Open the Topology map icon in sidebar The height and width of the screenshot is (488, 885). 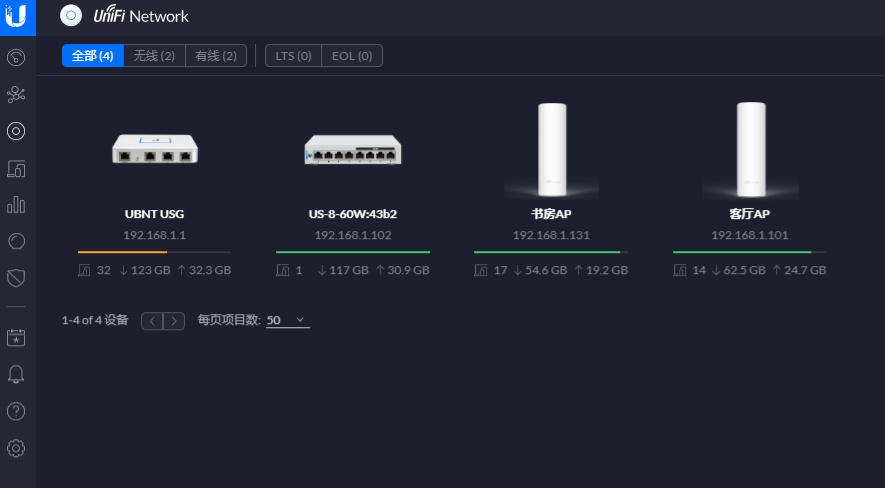click(16, 94)
